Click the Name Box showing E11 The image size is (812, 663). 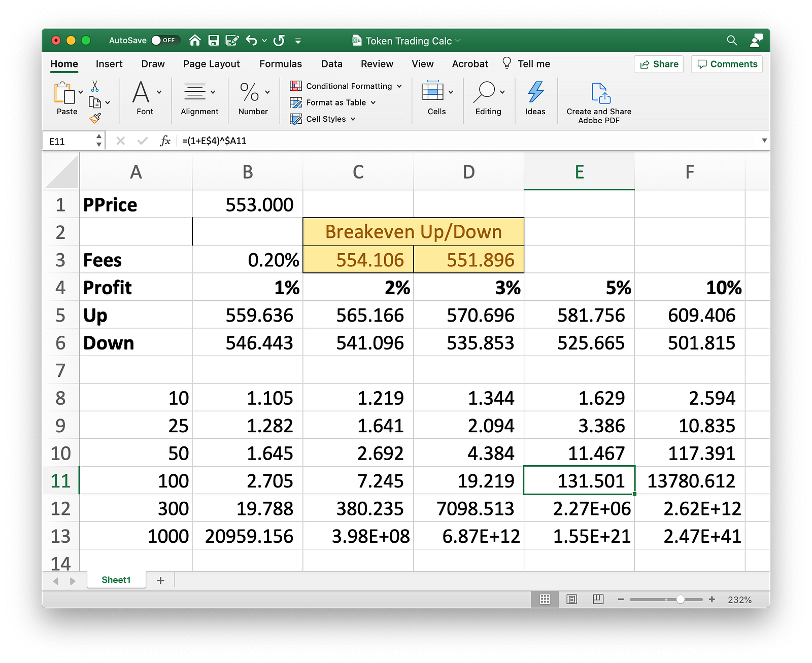click(x=69, y=141)
